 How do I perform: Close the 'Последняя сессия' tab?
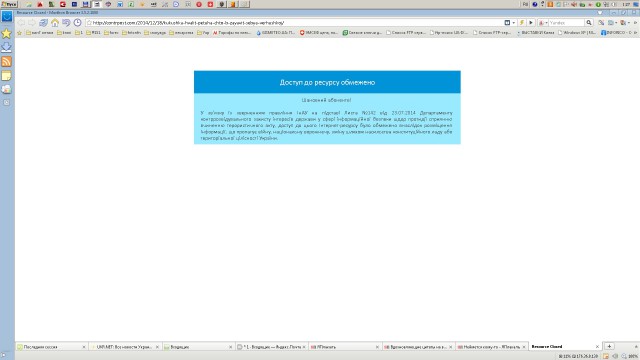(84, 347)
